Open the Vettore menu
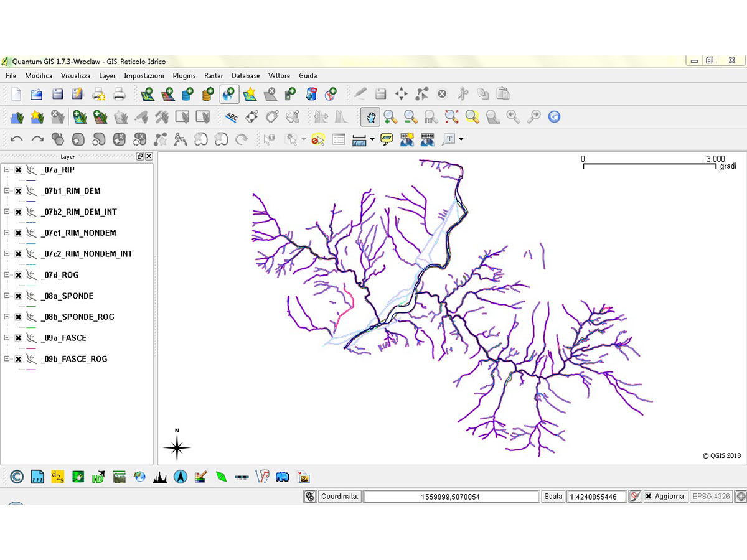Viewport: 747px width, 560px height. point(279,76)
